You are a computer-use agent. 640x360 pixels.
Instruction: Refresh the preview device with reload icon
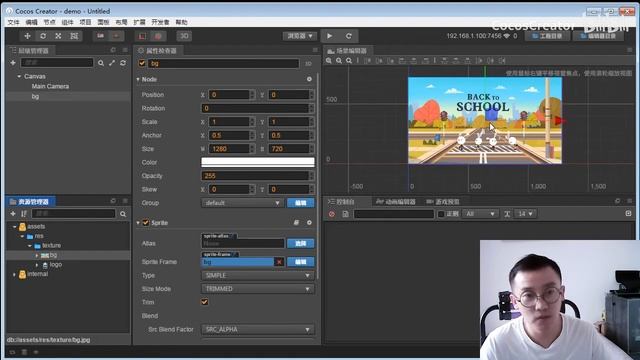[349, 36]
